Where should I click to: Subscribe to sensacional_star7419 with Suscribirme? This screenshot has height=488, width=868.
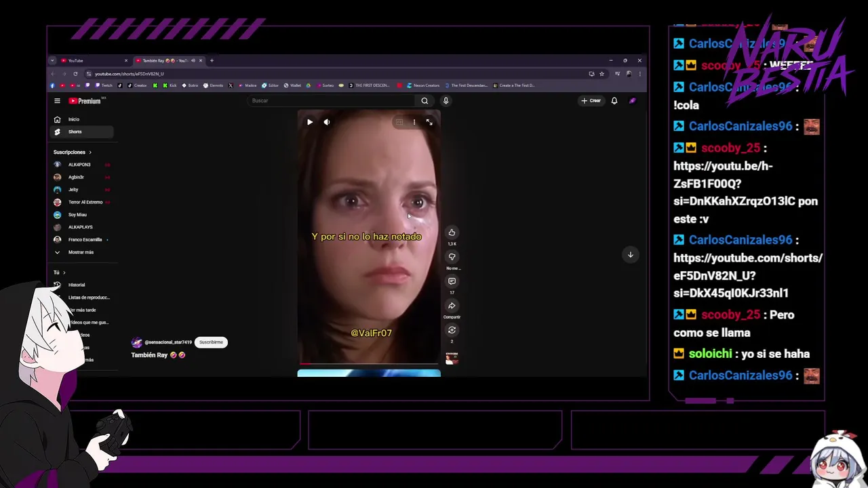pos(211,342)
